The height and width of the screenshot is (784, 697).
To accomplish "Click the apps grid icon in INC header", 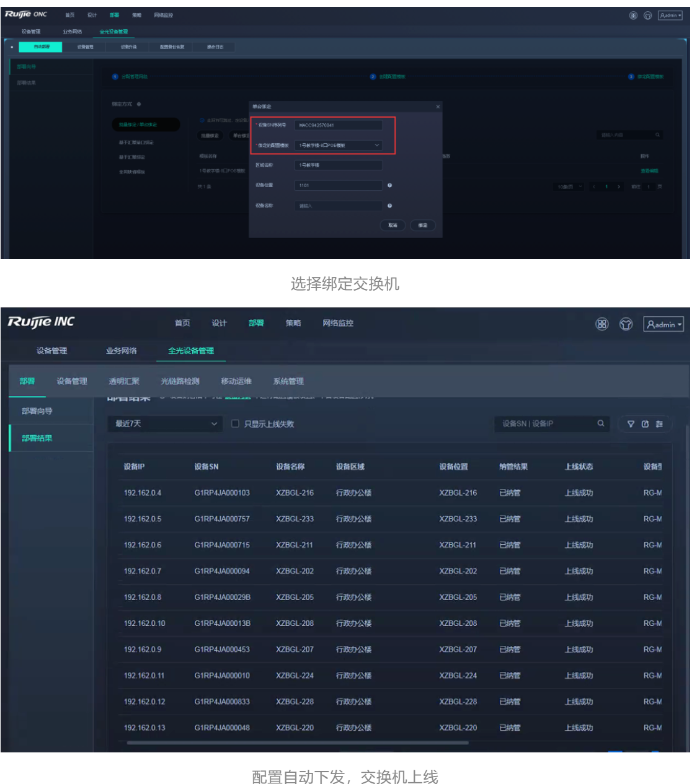I will coord(602,324).
